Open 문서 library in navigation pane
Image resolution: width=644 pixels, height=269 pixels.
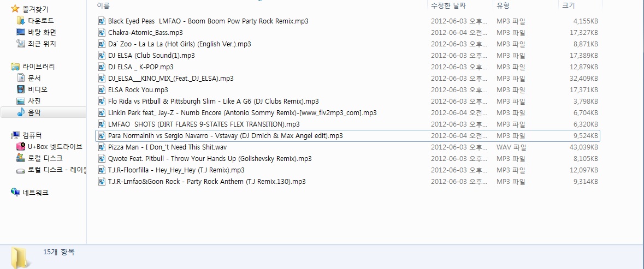tap(34, 78)
